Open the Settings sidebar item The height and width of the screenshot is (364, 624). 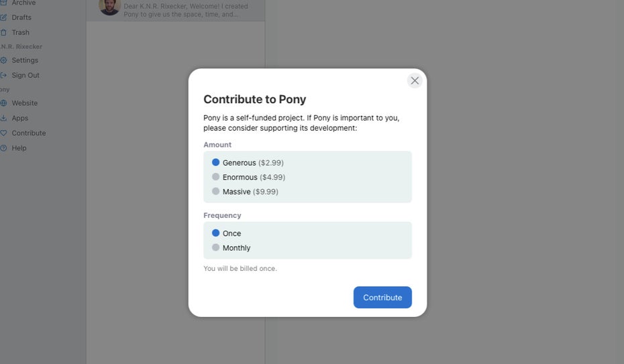tap(25, 60)
